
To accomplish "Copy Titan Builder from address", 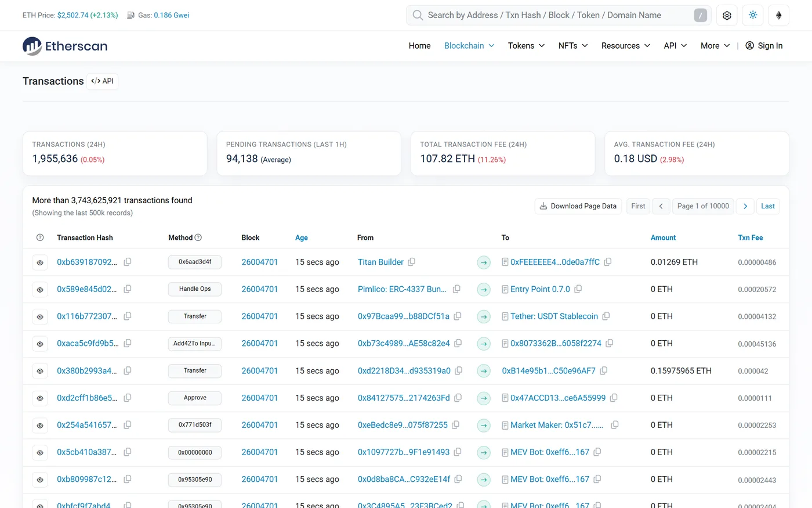I will [x=412, y=262].
